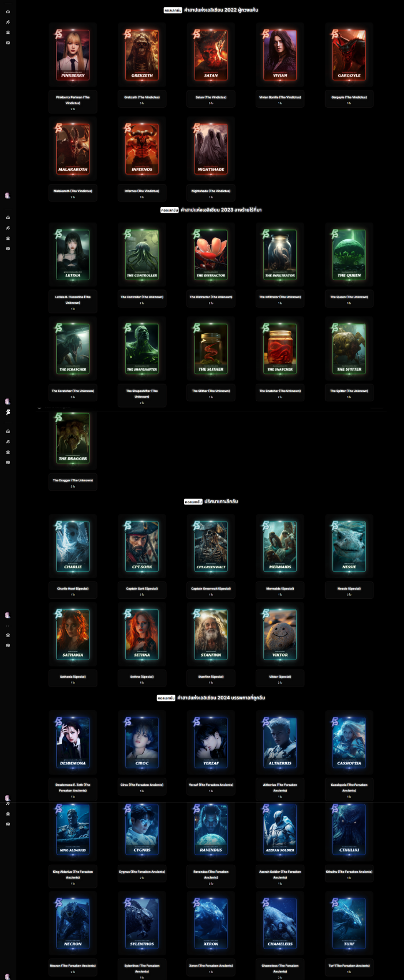This screenshot has height=980, width=404.
Task: Click the RP emblem on the Nightshade card
Action: tap(197, 128)
